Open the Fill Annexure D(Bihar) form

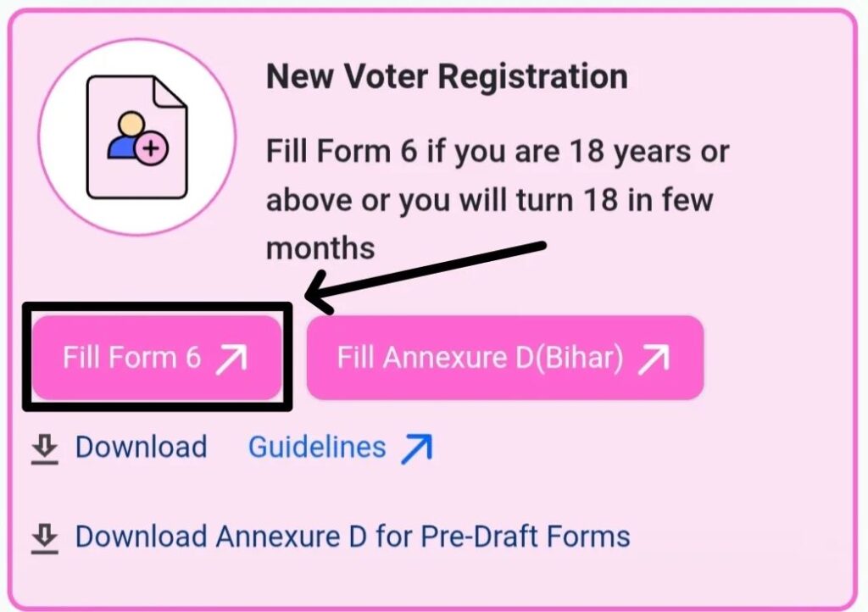tap(504, 357)
